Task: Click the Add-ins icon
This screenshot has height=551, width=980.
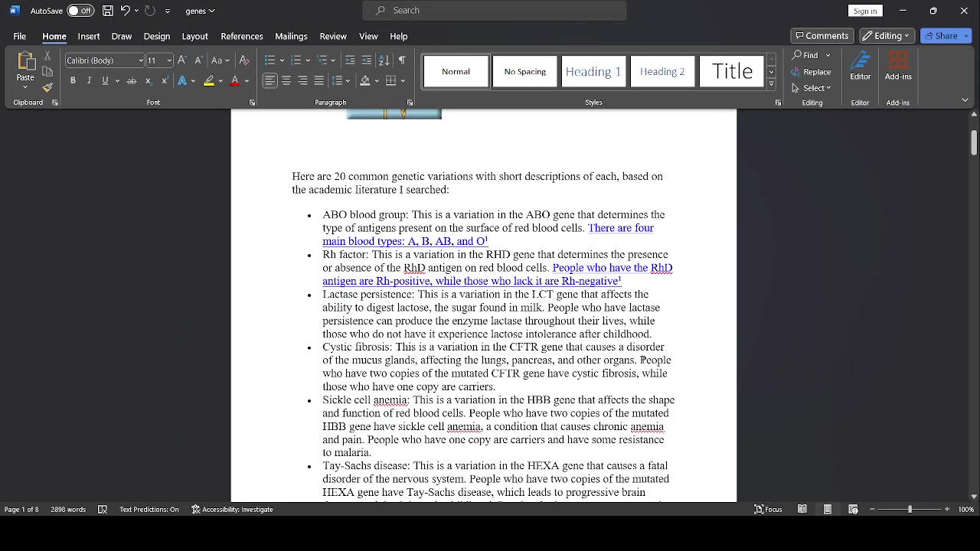Action: pos(897,66)
